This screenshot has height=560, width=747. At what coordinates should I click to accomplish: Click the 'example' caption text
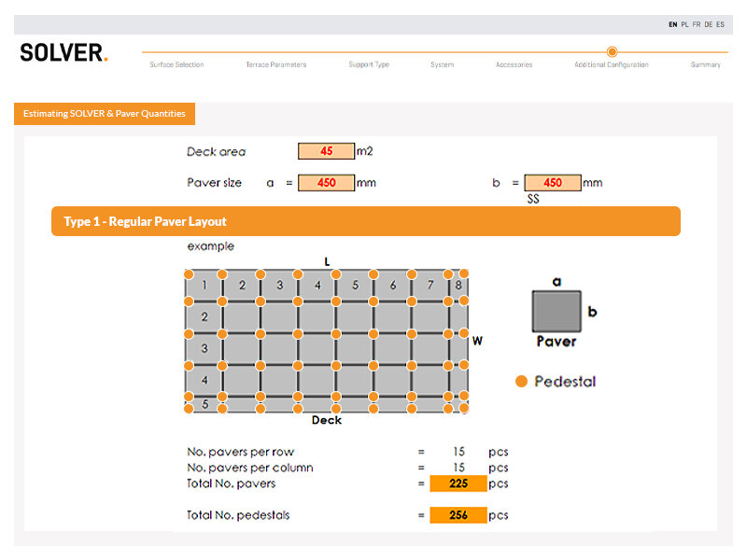(x=211, y=246)
